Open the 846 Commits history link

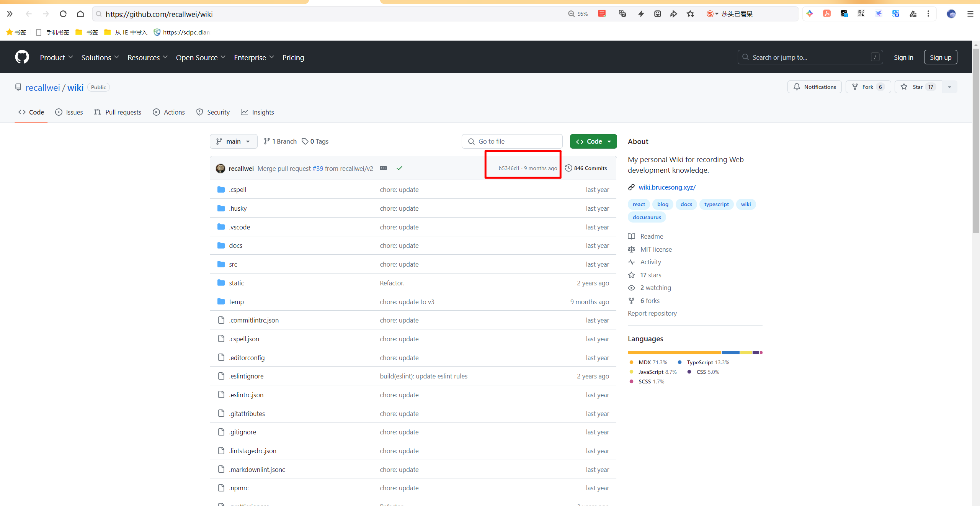[586, 168]
